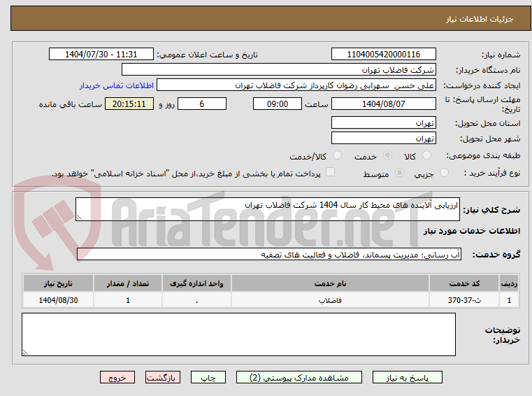Open مشاهده مدارک پیوستی (2) attachments
Screen dimensions: 532x396
(x=299, y=377)
